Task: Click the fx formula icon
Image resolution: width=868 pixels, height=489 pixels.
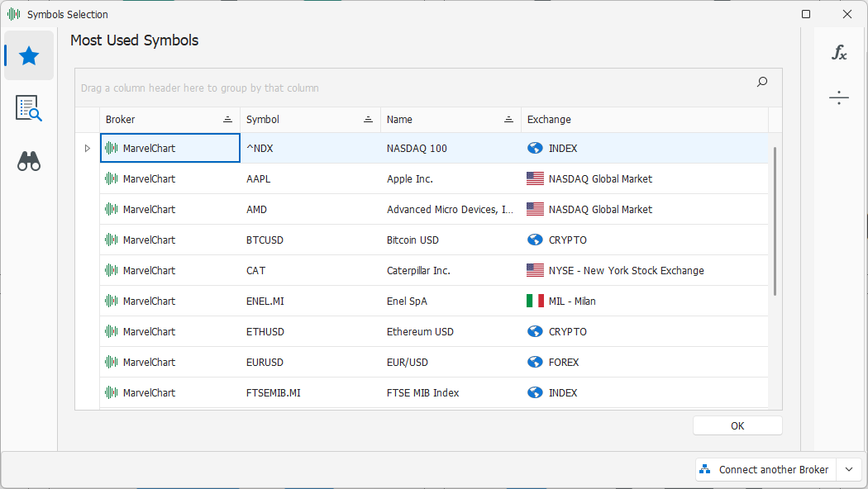Action: tap(839, 53)
